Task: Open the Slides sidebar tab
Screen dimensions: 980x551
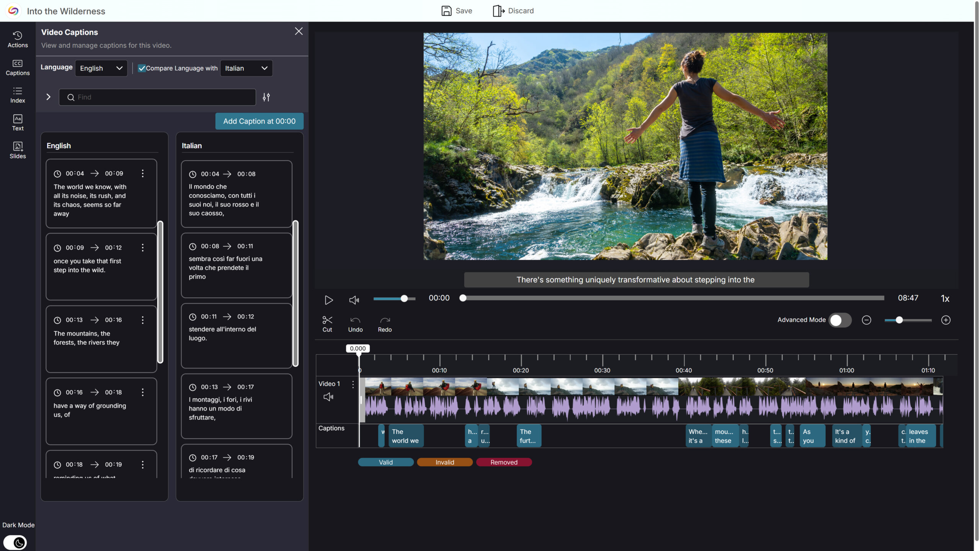Action: pos(18,150)
